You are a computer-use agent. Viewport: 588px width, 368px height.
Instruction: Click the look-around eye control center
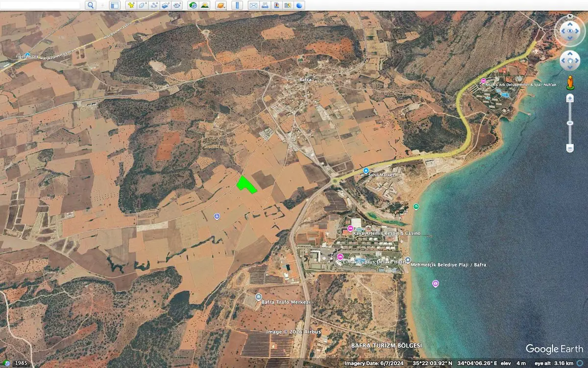[570, 31]
